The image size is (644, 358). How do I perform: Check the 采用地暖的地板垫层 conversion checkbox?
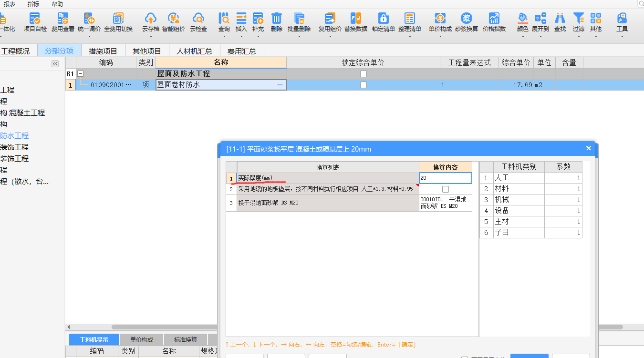coord(446,189)
